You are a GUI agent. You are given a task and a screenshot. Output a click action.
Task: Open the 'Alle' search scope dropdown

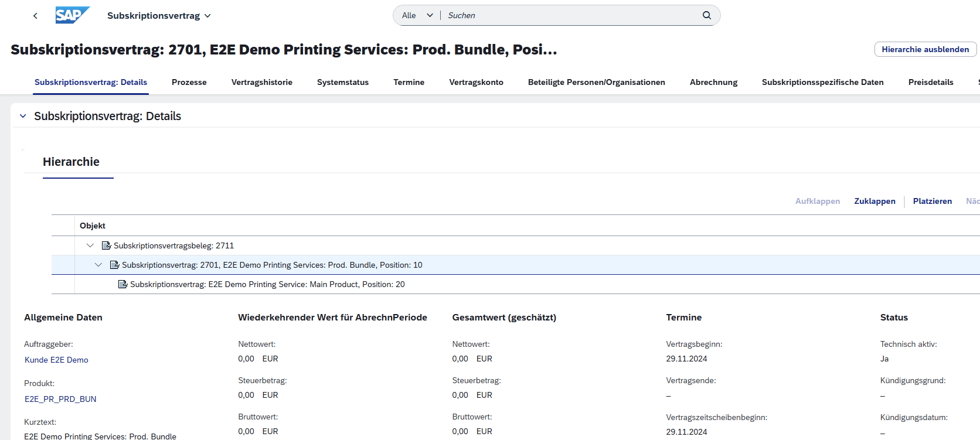(x=417, y=15)
